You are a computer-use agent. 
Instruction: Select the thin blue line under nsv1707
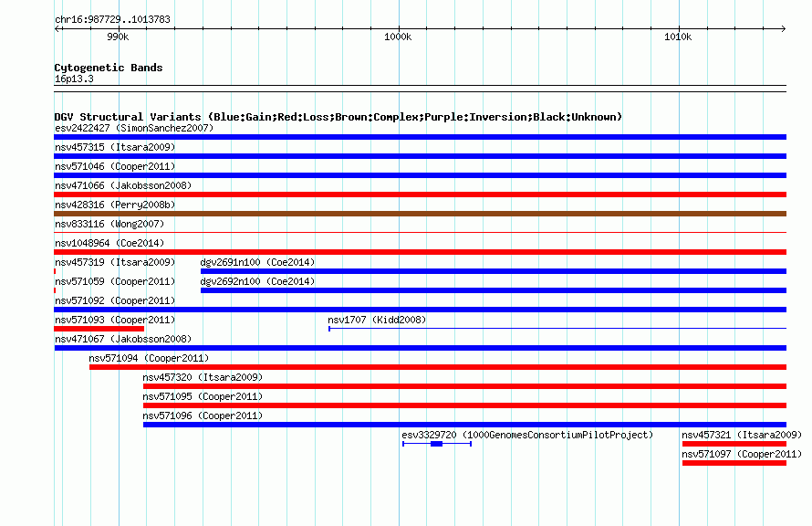[557, 329]
